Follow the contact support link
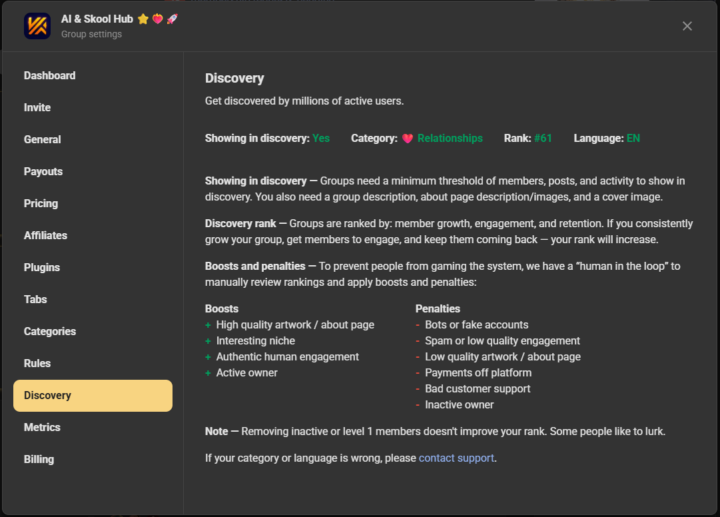Image resolution: width=720 pixels, height=517 pixels. (x=456, y=458)
